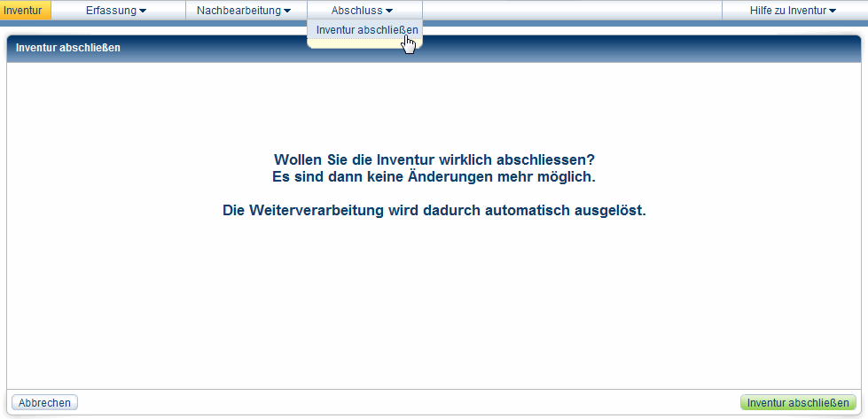Confirm with the green Inventur abschließen button
Viewport: 868px width, 419px height.
coord(798,402)
